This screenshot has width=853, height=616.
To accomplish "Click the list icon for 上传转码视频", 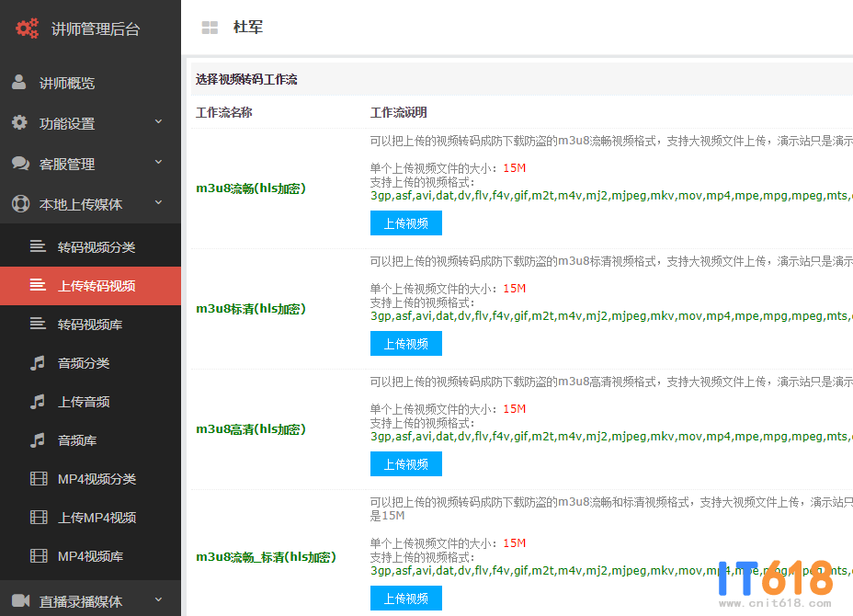I will [x=38, y=285].
